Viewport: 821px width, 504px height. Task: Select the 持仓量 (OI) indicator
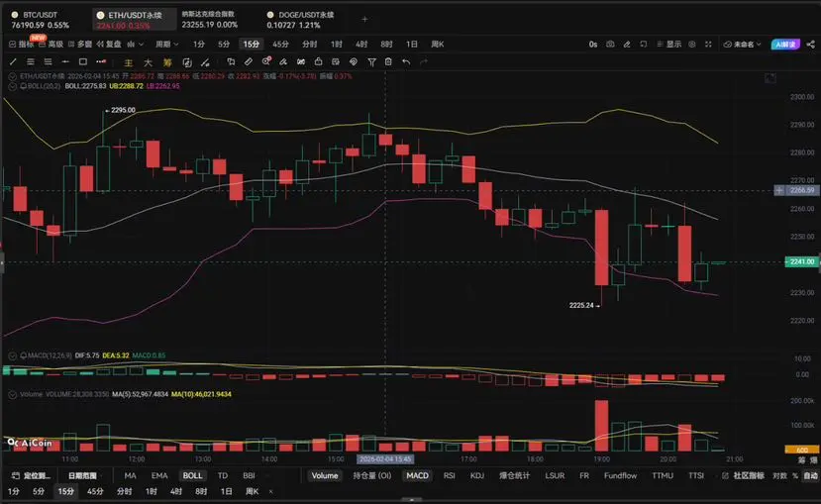(x=372, y=475)
